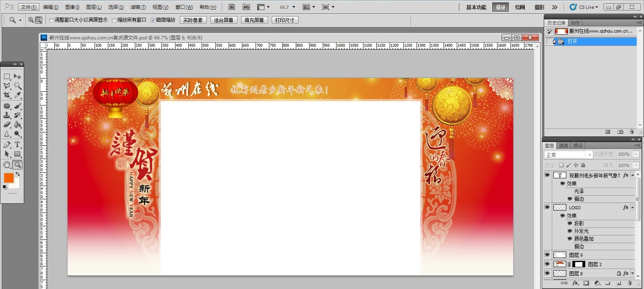This screenshot has height=289, width=644.
Task: Open zoom level 66.7 dropdown
Action: 293,7
